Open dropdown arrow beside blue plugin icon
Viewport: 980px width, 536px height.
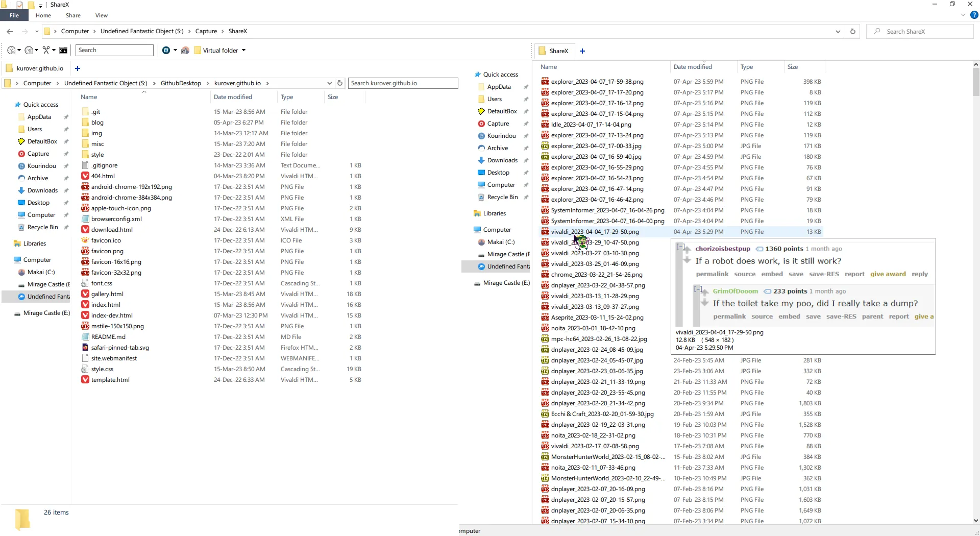(x=175, y=50)
